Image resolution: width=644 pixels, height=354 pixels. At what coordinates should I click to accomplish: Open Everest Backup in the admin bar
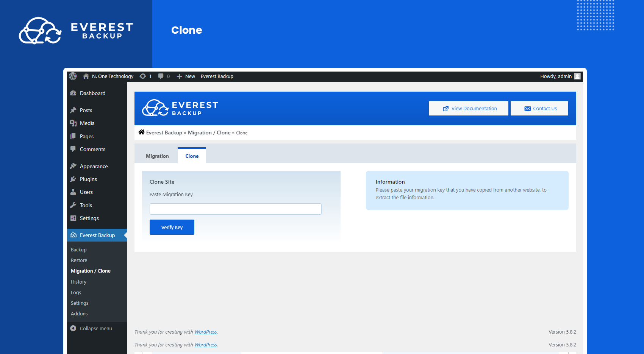217,76
